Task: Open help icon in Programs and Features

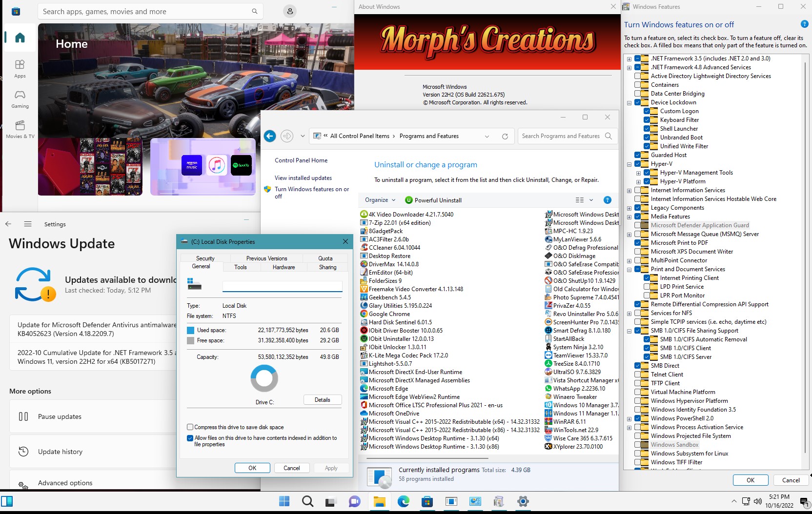Action: [x=608, y=200]
